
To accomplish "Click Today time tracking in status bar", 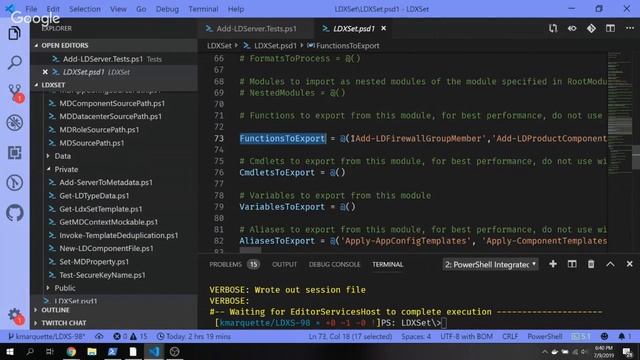I will click(x=194, y=336).
